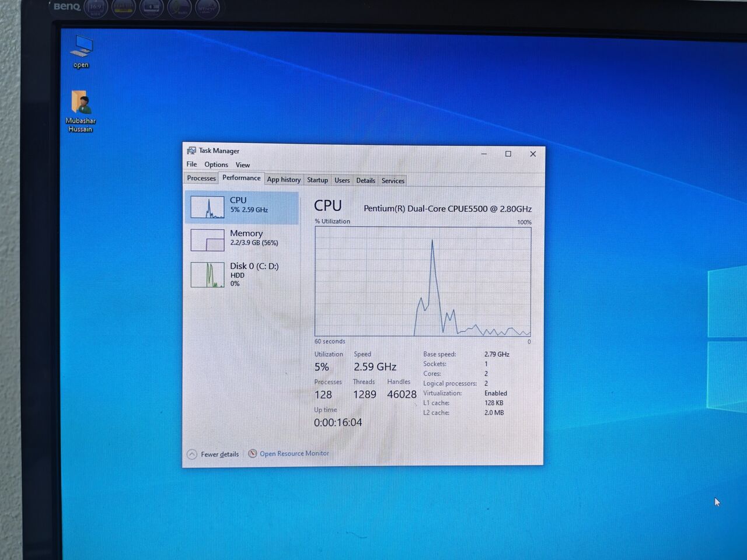
Task: Click the Pentium(R) Dual-Core processor name
Action: [x=448, y=208]
